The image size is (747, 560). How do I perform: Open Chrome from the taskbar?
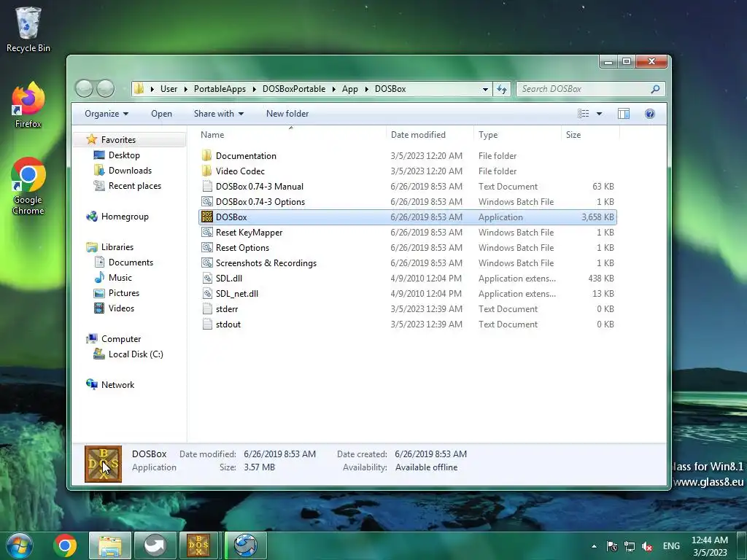(65, 545)
